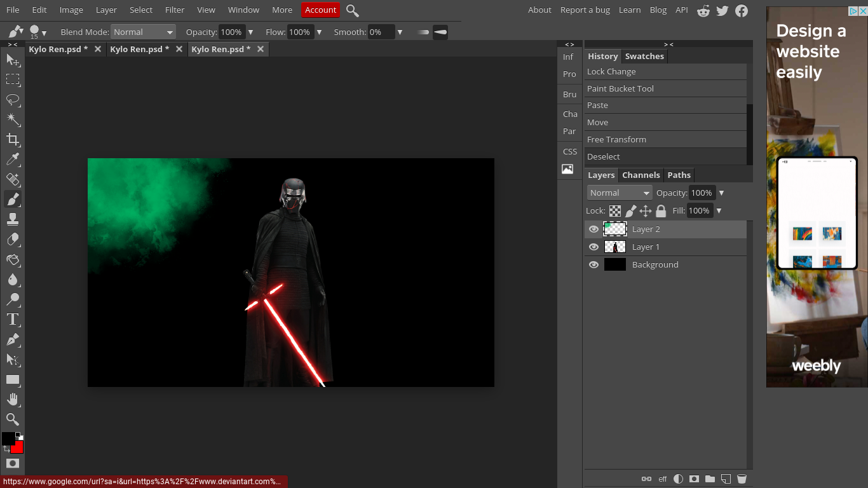Select the Blur tool droplet icon
This screenshot has width=868, height=488.
[x=13, y=280]
